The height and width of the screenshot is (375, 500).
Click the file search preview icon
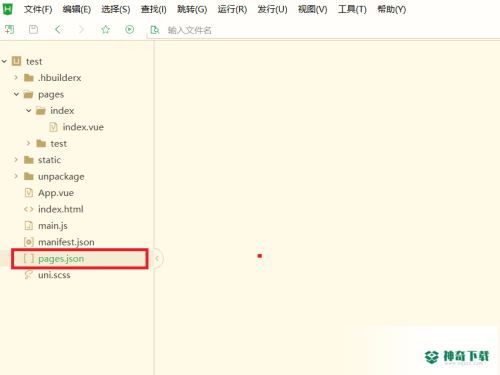pos(155,30)
